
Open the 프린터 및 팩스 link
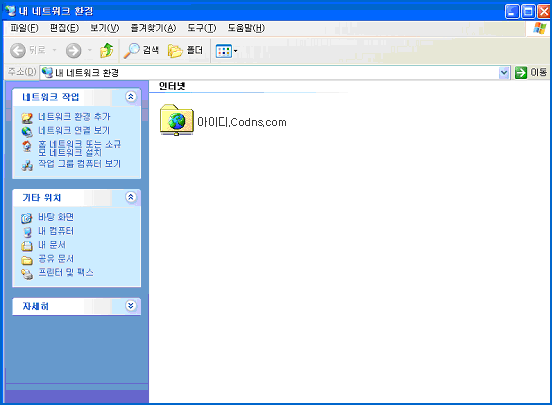point(66,273)
